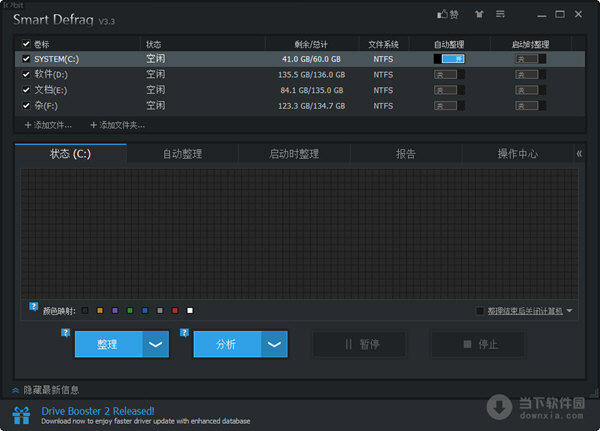The image size is (600, 431).
Task: Enable auto defrag for 杂(F:)
Action: tap(449, 106)
